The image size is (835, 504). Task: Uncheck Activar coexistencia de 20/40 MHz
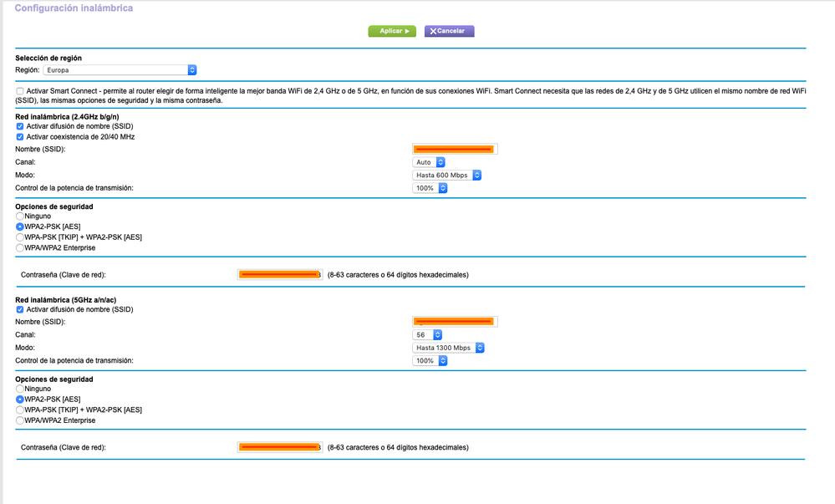tap(20, 137)
